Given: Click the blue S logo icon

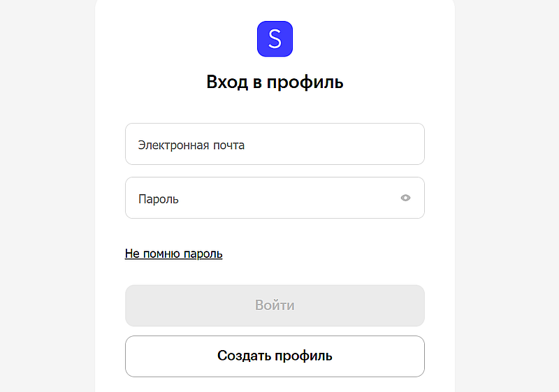Looking at the screenshot, I should click(275, 39).
